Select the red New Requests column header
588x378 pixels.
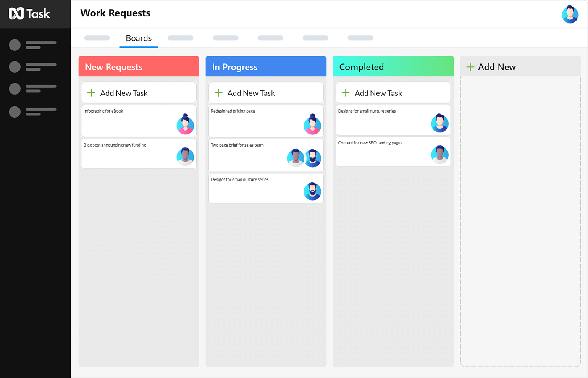139,67
